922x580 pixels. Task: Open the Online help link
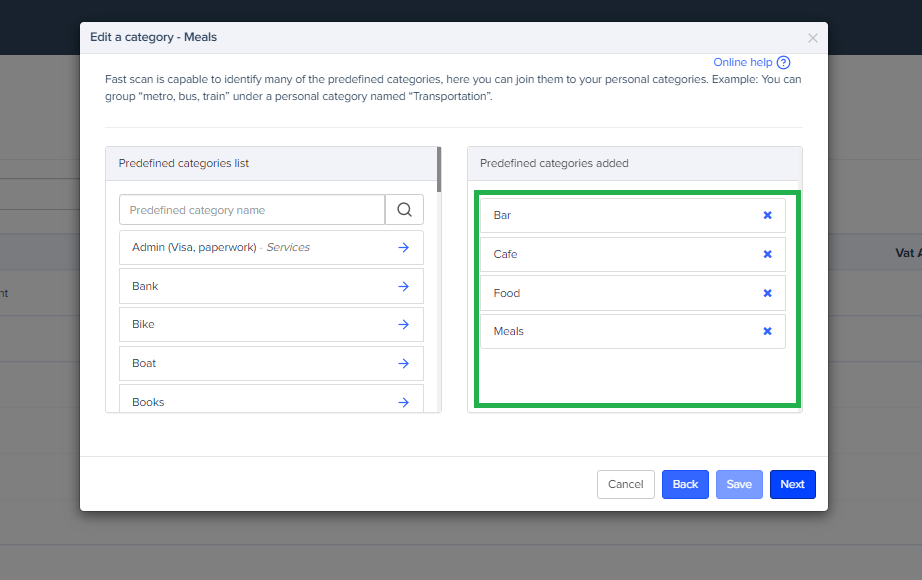coord(742,62)
